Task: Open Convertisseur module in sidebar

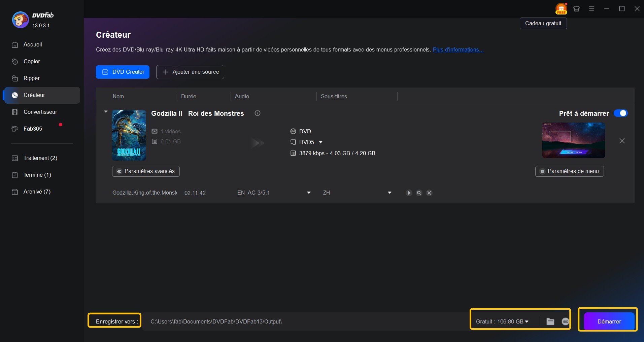Action: click(40, 112)
